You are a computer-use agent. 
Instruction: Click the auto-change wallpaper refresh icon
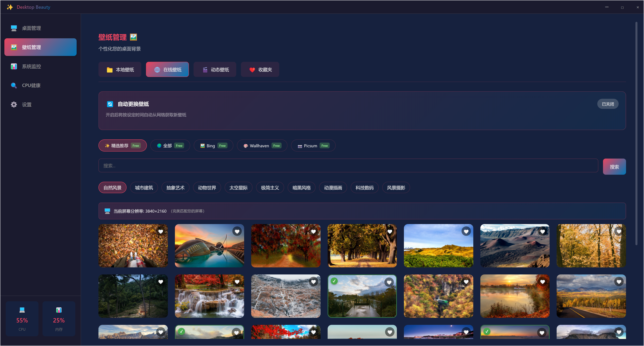[110, 104]
